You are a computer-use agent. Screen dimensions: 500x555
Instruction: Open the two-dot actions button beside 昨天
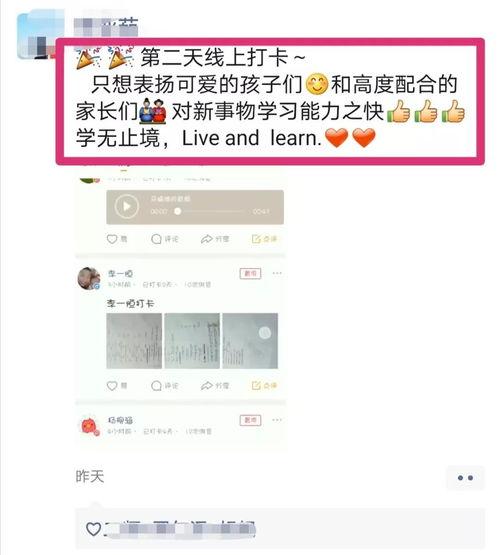click(x=465, y=478)
